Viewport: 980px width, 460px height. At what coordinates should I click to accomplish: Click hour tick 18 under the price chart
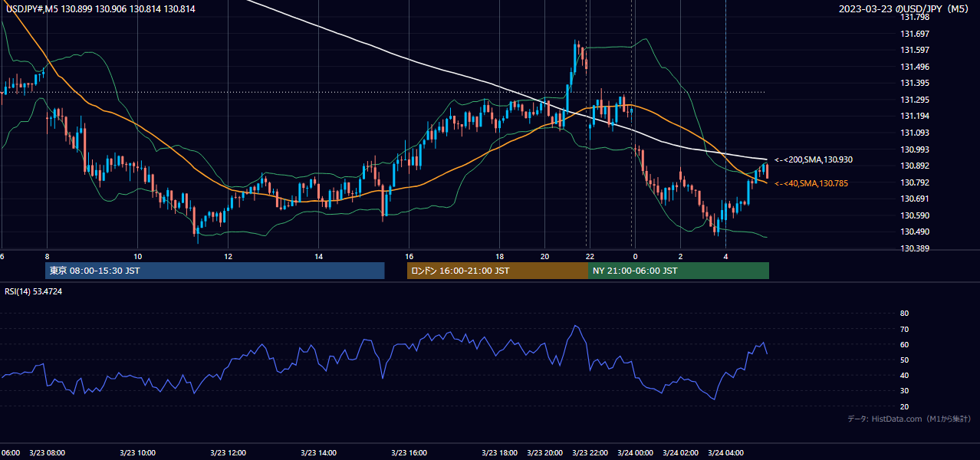pyautogui.click(x=499, y=256)
